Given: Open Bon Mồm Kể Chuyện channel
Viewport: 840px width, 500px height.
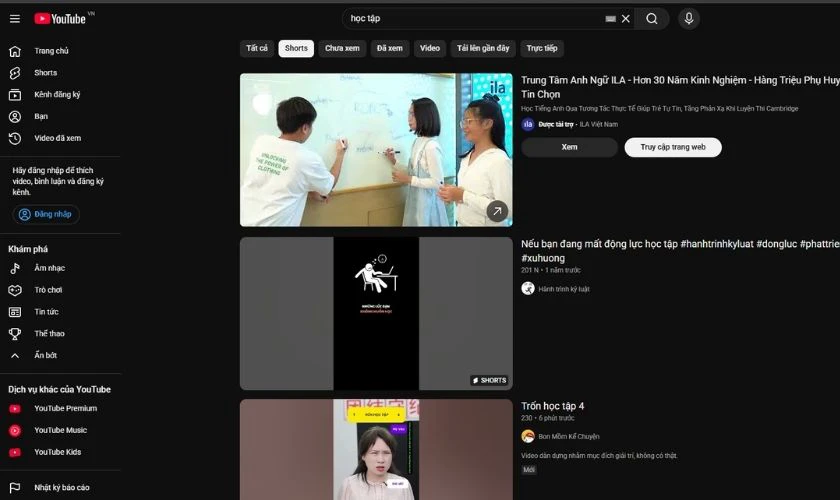Looking at the screenshot, I should [568, 436].
